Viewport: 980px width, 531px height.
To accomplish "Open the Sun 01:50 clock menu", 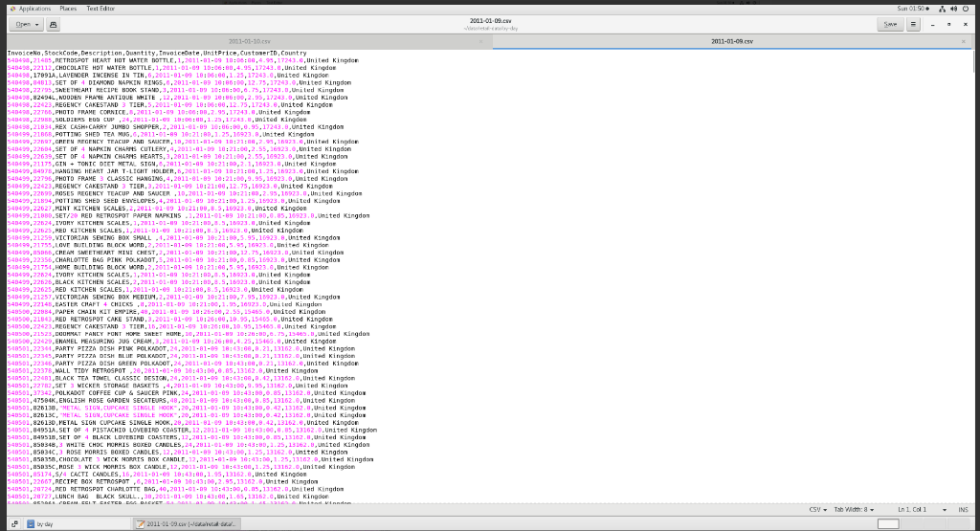I will [x=912, y=9].
